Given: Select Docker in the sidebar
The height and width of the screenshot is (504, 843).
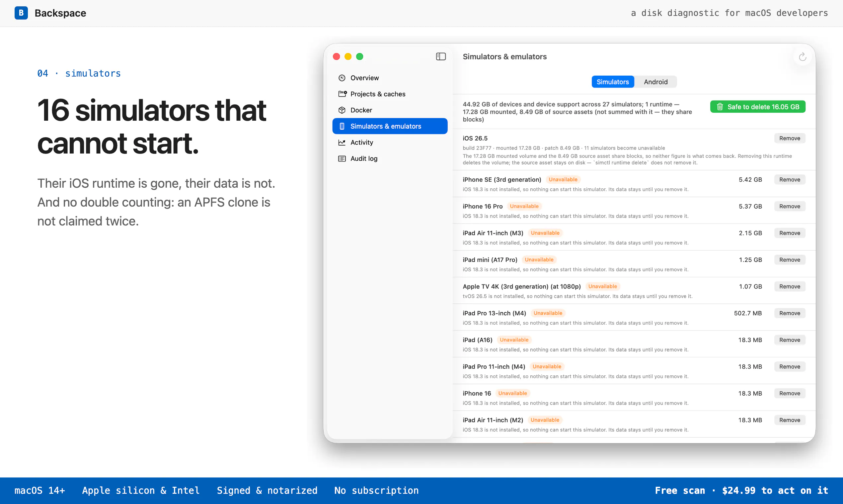Looking at the screenshot, I should tap(390, 110).
